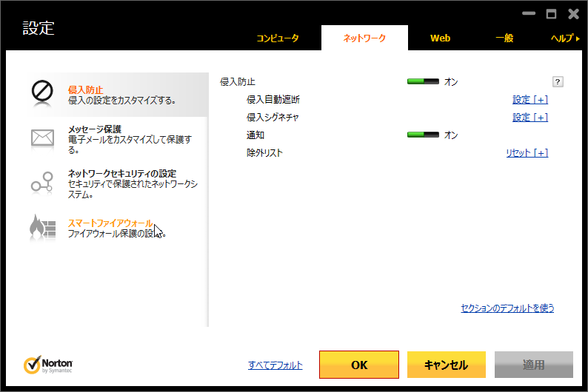Image resolution: width=588 pixels, height=392 pixels.
Task: Click the Smart Firewall flame wall icon
Action: click(x=42, y=228)
